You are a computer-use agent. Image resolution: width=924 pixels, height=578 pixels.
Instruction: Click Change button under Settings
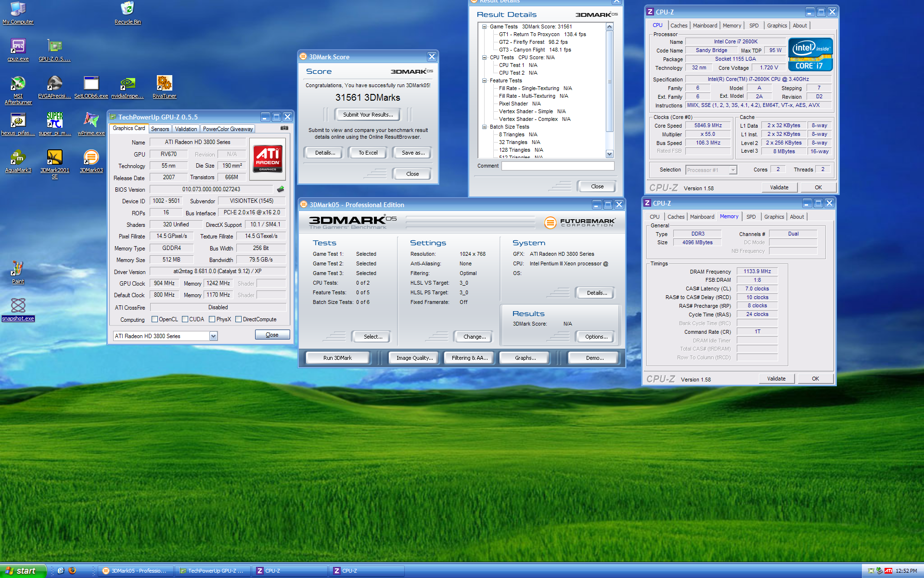tap(475, 337)
